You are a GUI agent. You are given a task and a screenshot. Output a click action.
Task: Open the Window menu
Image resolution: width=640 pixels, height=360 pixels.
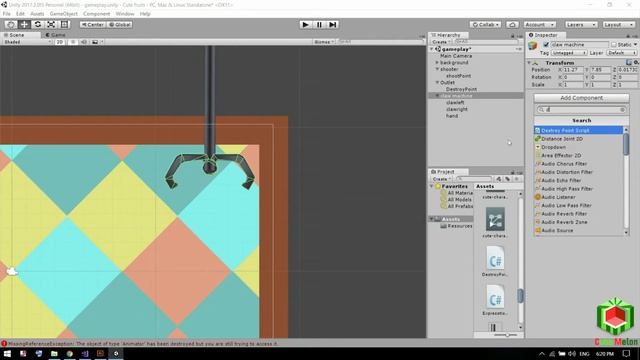(x=125, y=14)
